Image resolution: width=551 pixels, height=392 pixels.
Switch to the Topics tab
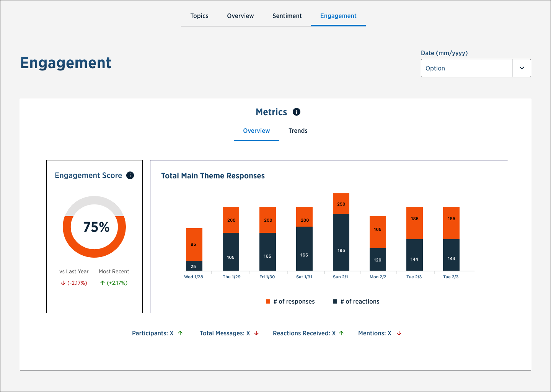click(x=199, y=16)
